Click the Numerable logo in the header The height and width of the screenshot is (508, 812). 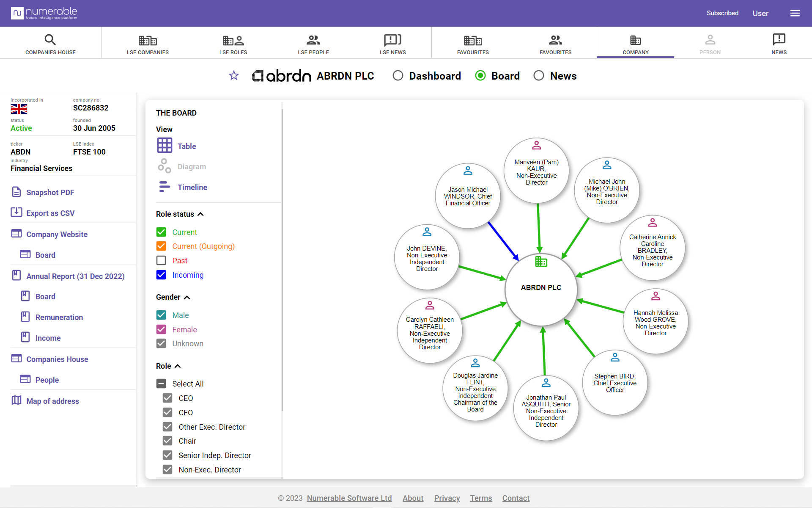pyautogui.click(x=44, y=13)
